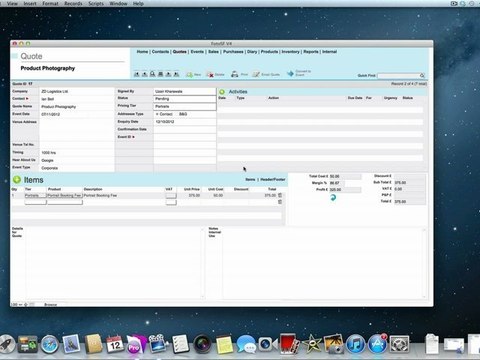
Task: Open the Products navigation link
Action: tap(270, 52)
